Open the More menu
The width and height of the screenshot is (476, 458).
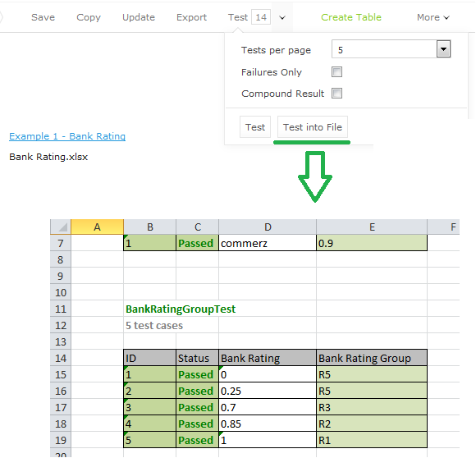433,17
